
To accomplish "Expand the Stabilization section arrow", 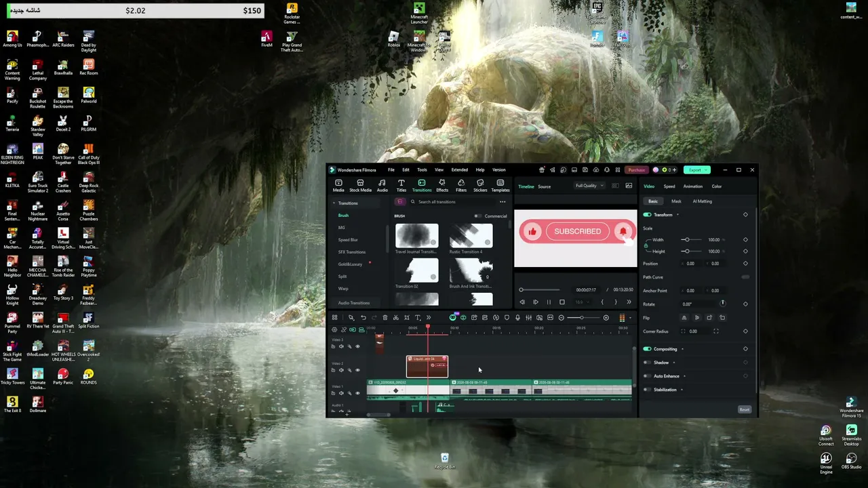I will [682, 390].
